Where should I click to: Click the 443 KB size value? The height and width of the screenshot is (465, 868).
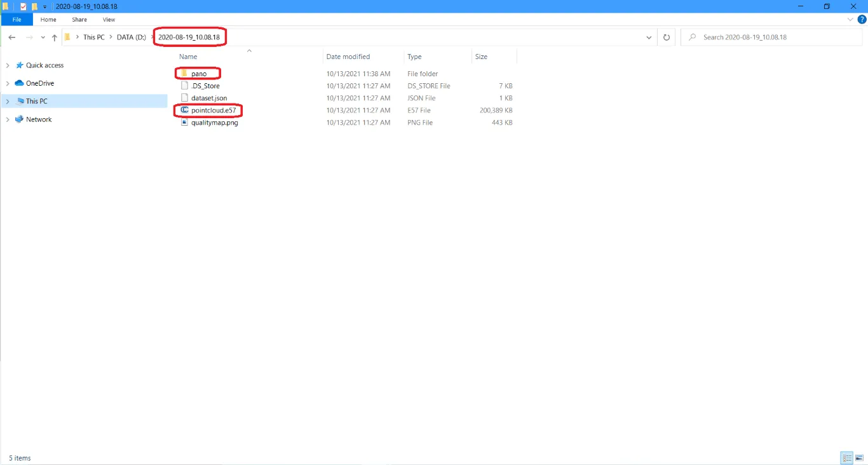click(502, 123)
